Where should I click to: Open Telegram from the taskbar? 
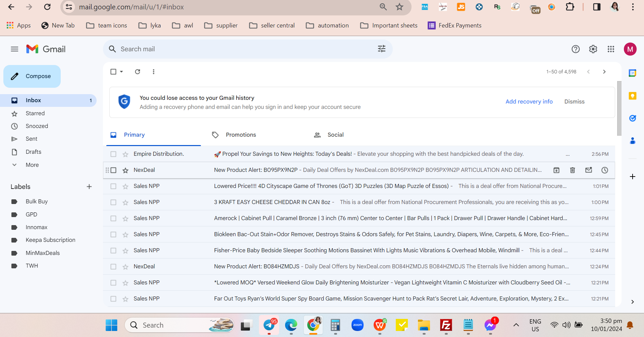pyautogui.click(x=269, y=325)
